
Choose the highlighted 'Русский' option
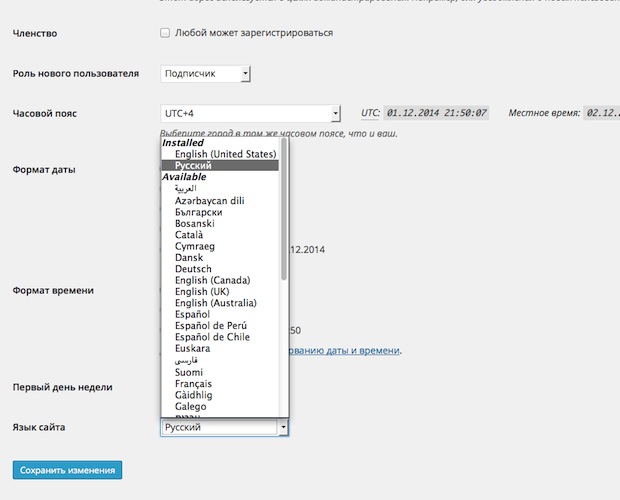click(x=193, y=166)
